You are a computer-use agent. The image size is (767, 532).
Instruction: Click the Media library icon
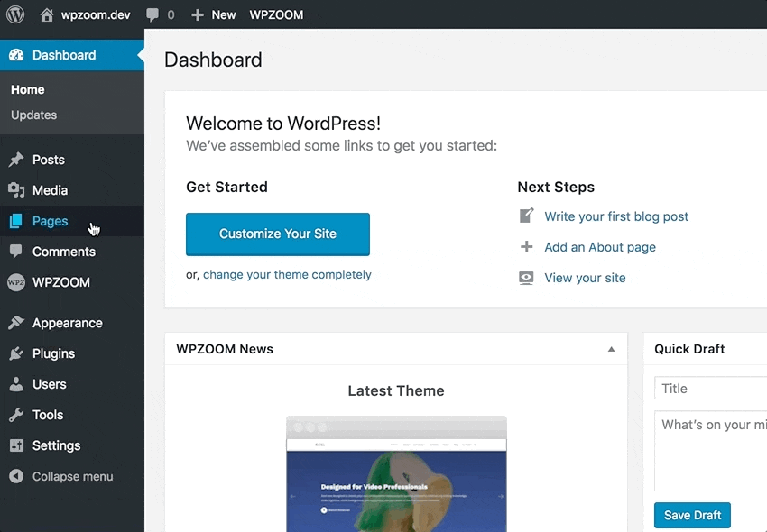[16, 190]
